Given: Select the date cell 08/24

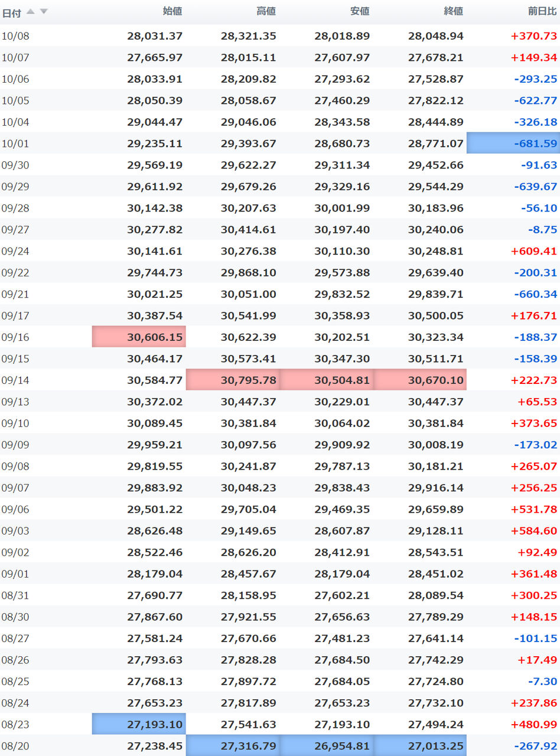Looking at the screenshot, I should point(15,703).
